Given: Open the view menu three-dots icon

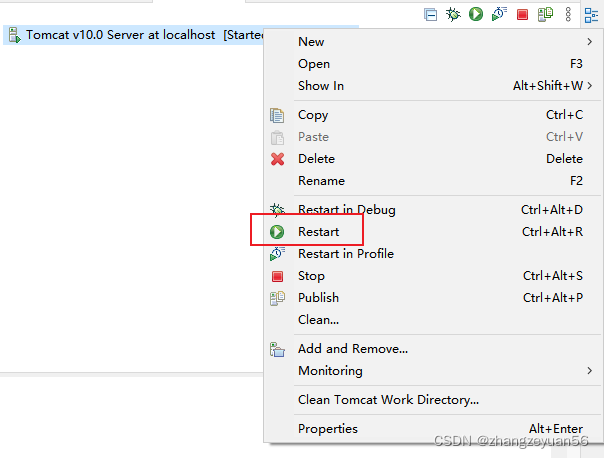Looking at the screenshot, I should tap(568, 15).
